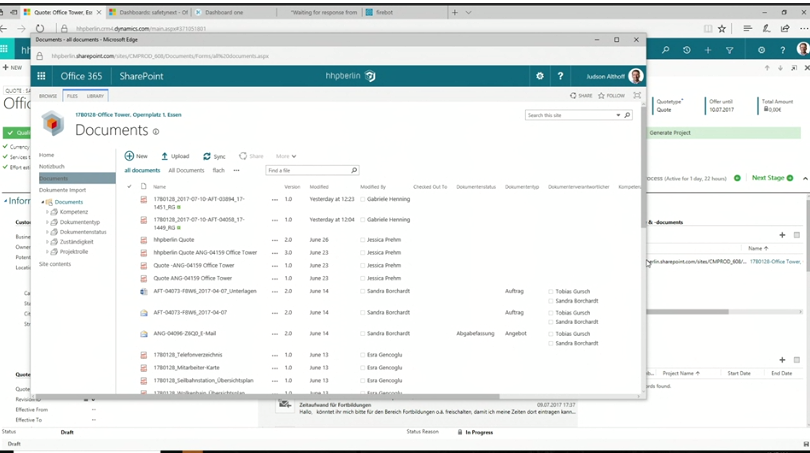Toggle focus on content icon
This screenshot has height=453, width=810.
pos(637,96)
